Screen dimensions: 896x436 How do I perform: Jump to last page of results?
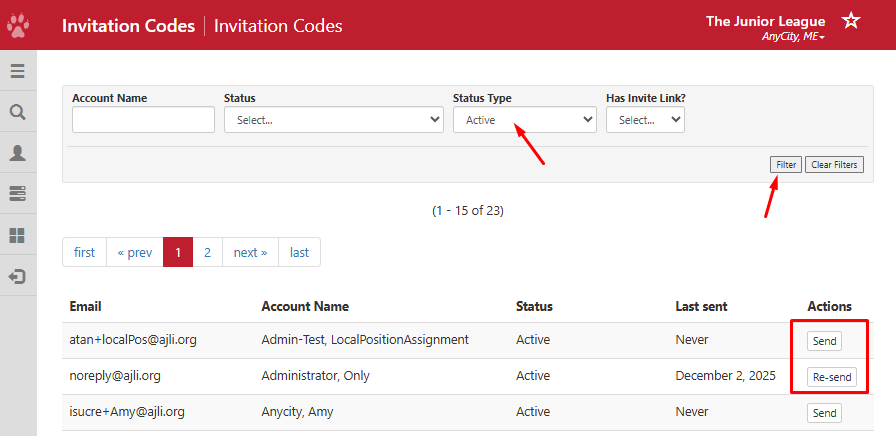click(x=299, y=252)
